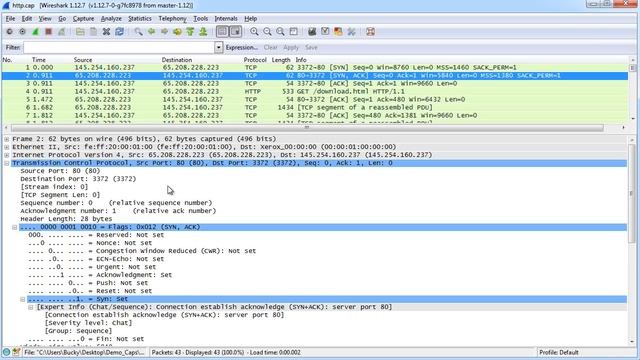Open capture options toolbar icon
The height and width of the screenshot is (360, 640).
pos(22,32)
